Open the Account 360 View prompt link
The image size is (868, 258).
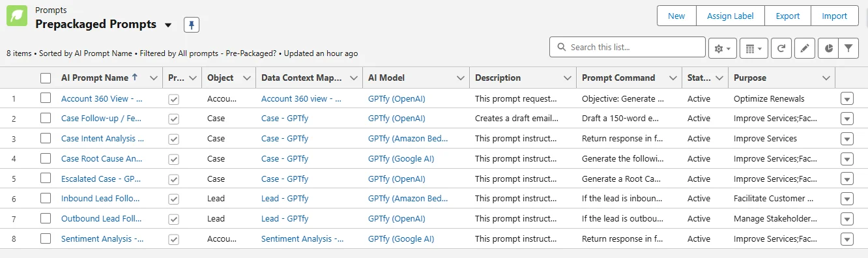(102, 99)
